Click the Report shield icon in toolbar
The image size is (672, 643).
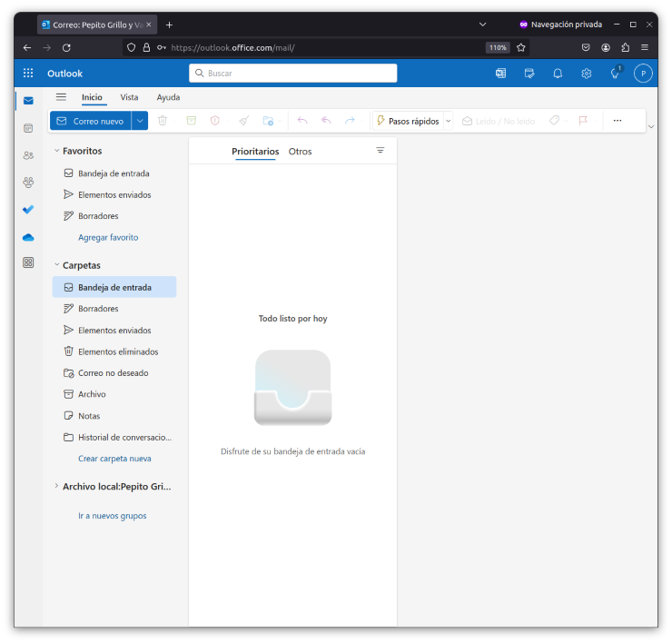click(x=215, y=121)
